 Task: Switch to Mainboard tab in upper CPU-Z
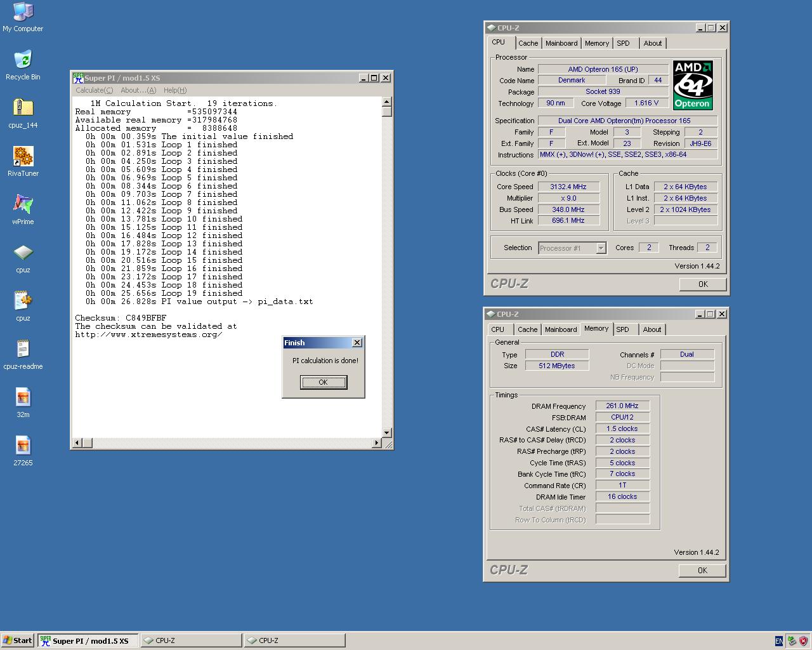point(561,43)
